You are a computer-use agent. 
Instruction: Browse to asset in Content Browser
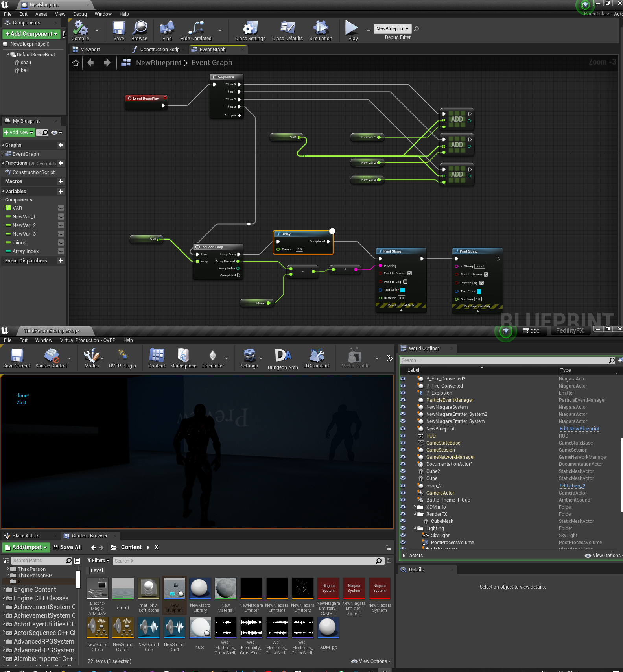point(139,31)
